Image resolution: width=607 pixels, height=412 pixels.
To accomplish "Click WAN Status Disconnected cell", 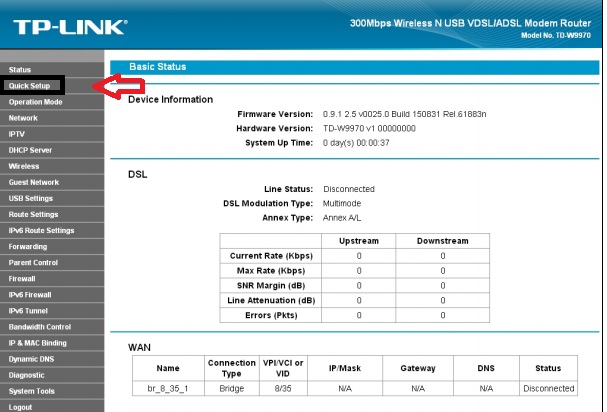I will [549, 388].
